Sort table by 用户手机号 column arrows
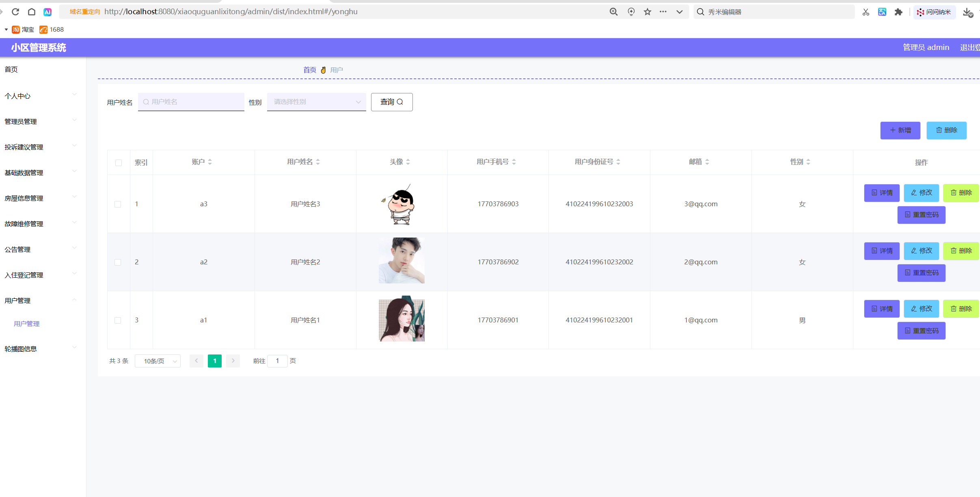The image size is (980, 497). click(x=514, y=162)
